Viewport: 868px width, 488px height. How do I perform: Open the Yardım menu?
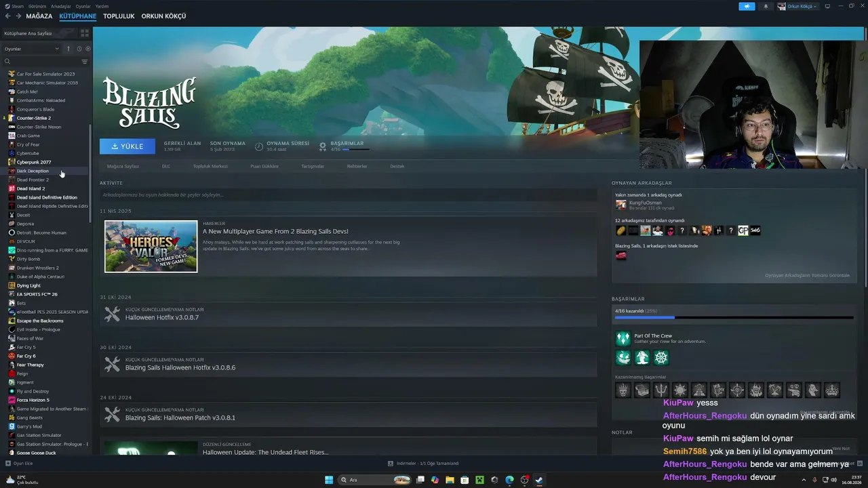click(x=102, y=6)
